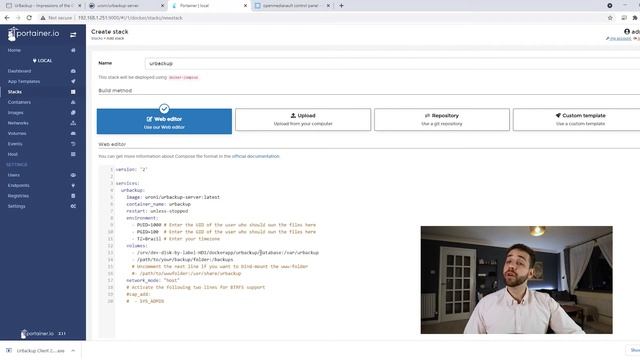Select the Web editor build method
The width and height of the screenshot is (640, 360).
[x=164, y=121]
